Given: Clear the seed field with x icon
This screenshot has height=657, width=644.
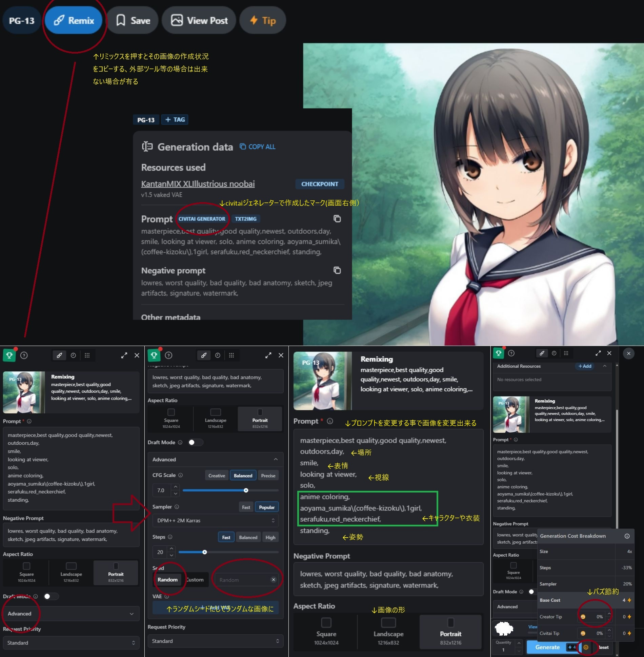Looking at the screenshot, I should (273, 580).
